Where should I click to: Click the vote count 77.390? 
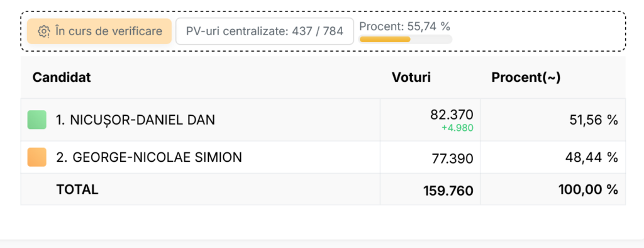click(453, 159)
